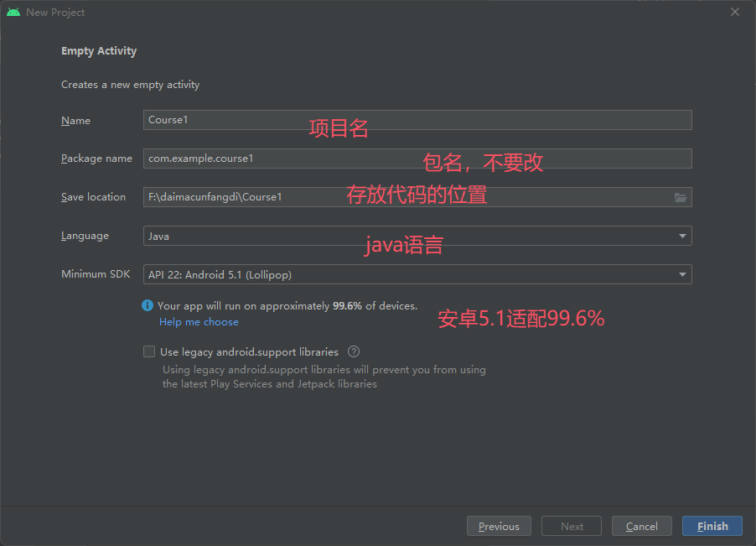Click the Finish button
756x546 pixels.
coord(712,526)
